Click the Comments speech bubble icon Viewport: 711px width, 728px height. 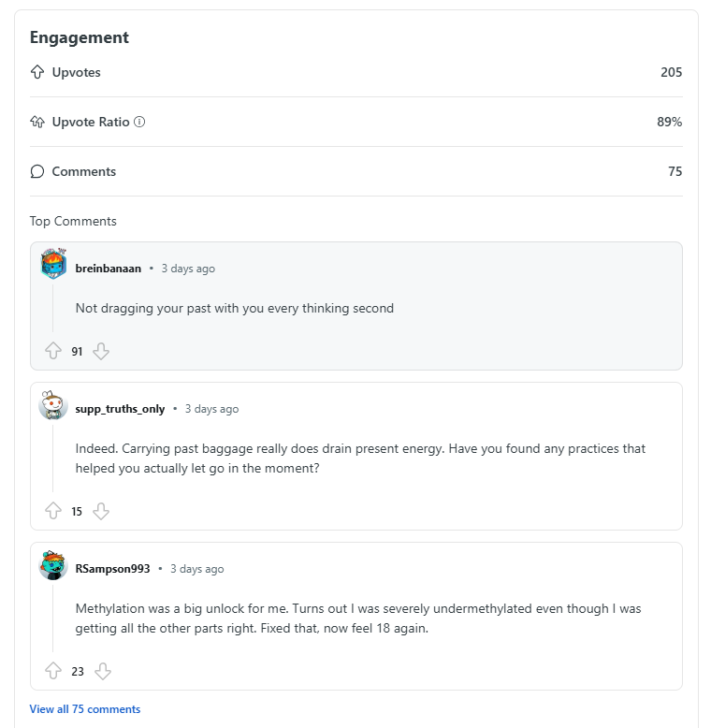click(37, 171)
